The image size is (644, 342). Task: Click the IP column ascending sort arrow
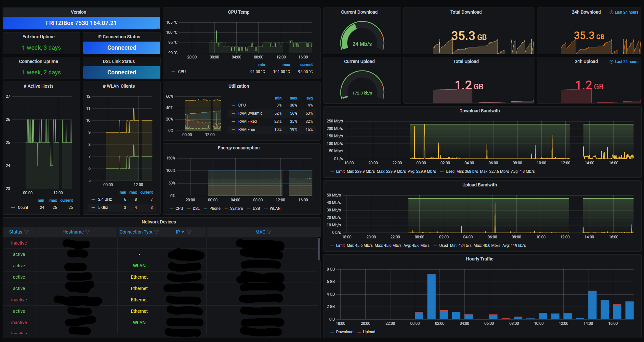(x=183, y=232)
